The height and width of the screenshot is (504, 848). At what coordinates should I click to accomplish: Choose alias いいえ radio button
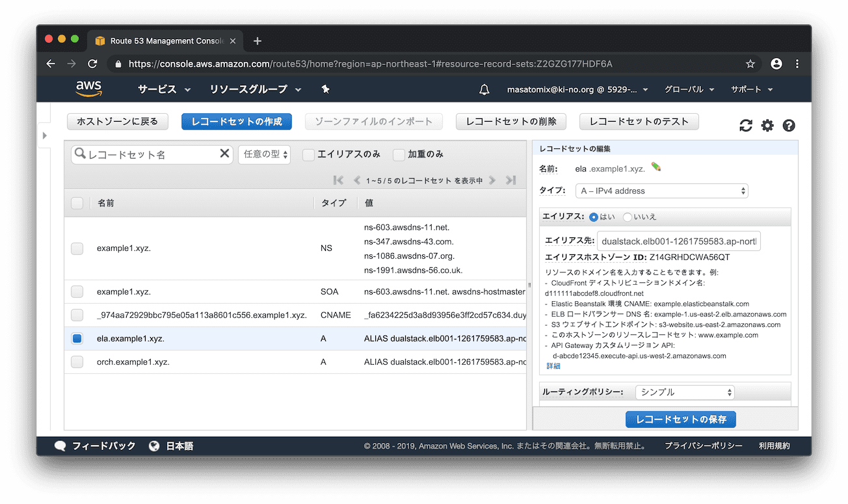click(x=628, y=217)
